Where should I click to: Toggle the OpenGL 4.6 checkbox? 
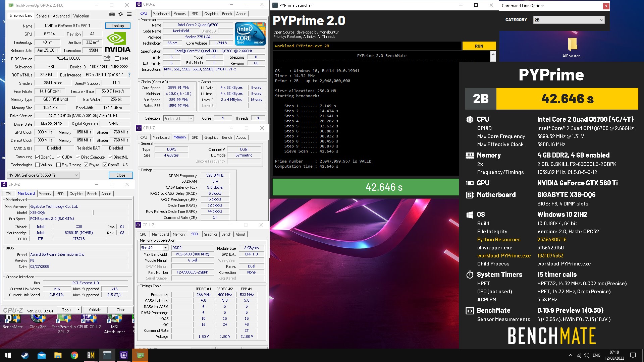tap(105, 165)
